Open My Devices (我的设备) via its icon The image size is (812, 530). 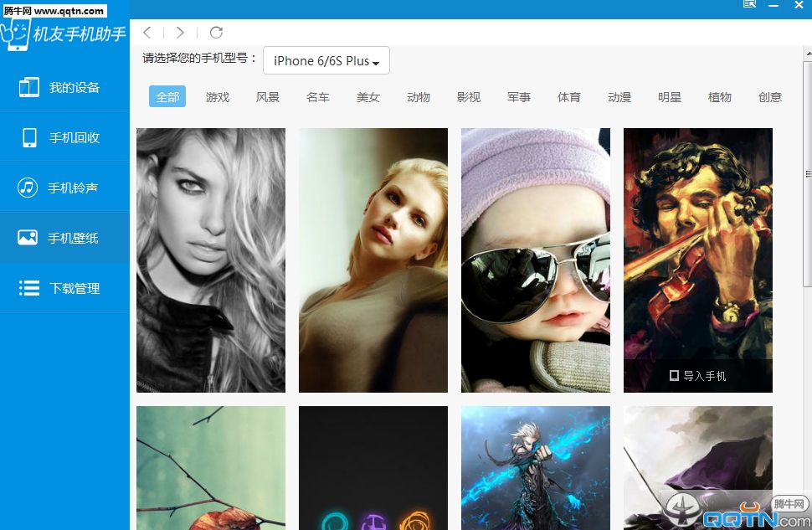[29, 87]
